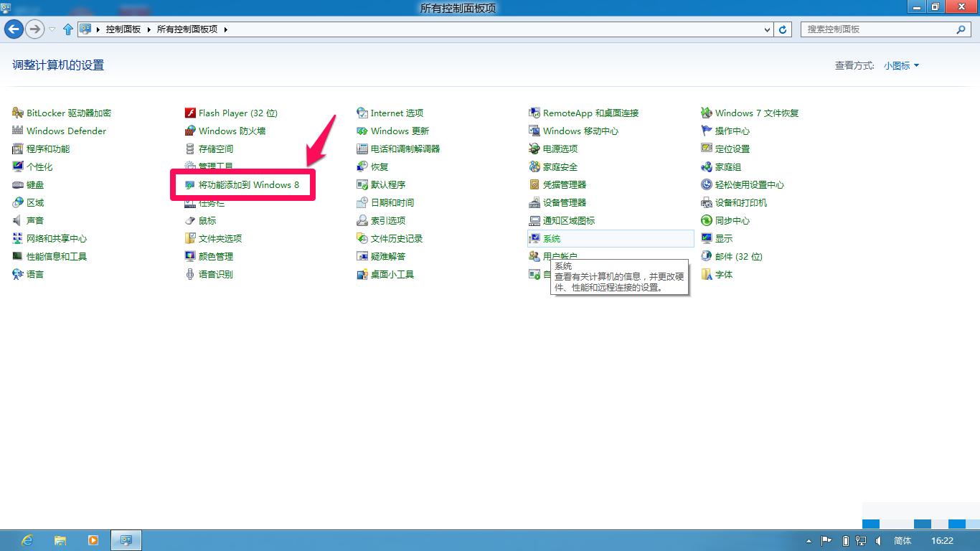Launch Internet Explorer from the taskbar
The image size is (980, 551).
click(x=27, y=540)
